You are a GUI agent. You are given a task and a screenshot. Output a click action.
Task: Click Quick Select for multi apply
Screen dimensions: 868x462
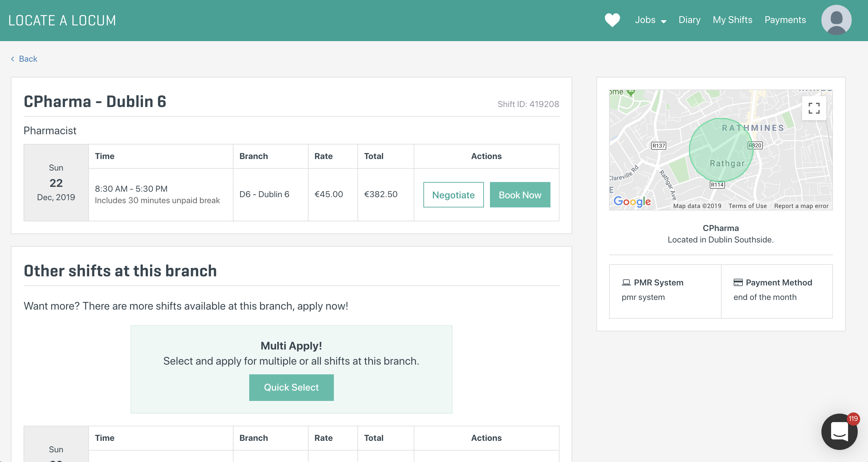coord(291,387)
